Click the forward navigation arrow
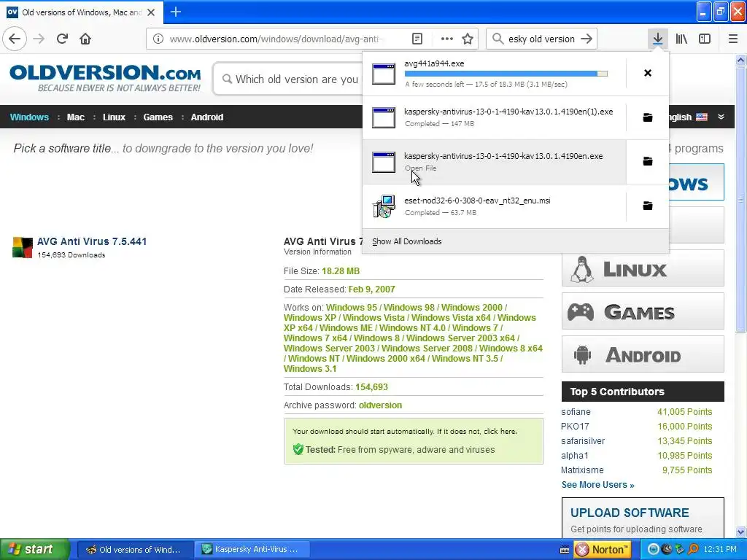 pos(39,39)
